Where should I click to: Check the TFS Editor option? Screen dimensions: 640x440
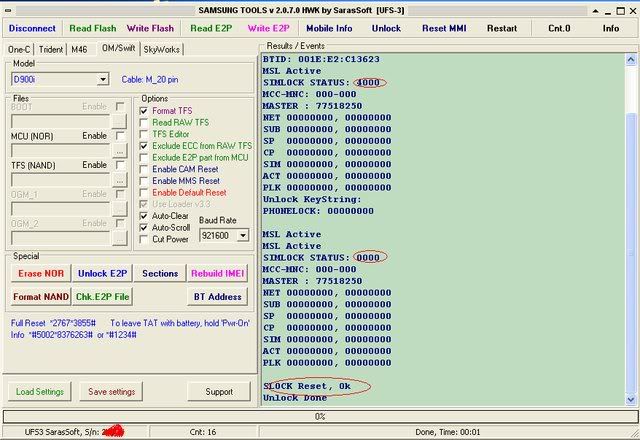144,134
